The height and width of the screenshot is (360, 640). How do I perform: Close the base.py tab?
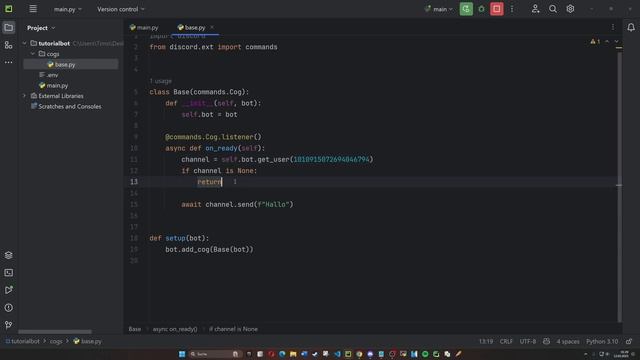212,27
